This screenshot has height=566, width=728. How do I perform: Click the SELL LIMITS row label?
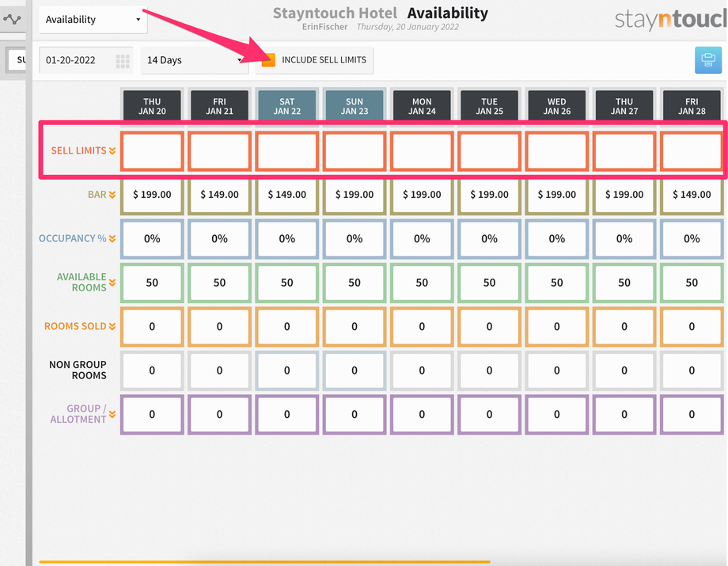[x=78, y=151]
